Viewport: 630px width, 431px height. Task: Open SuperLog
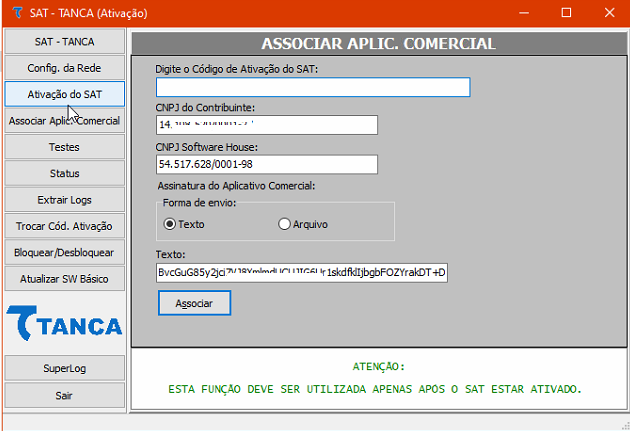coord(64,368)
